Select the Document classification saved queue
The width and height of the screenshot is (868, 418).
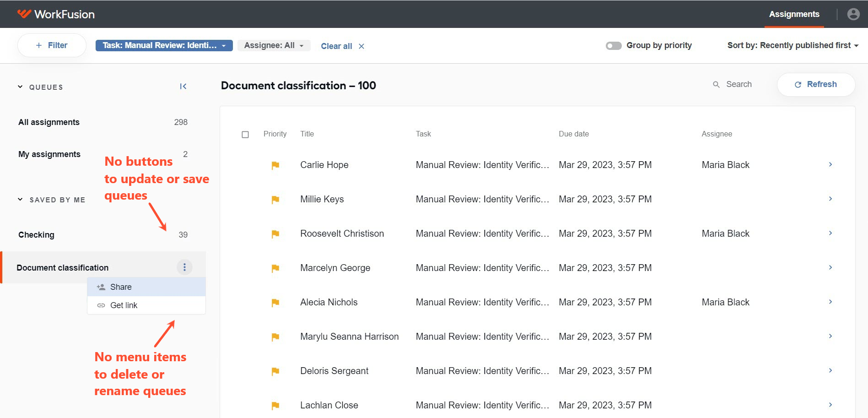coord(63,268)
